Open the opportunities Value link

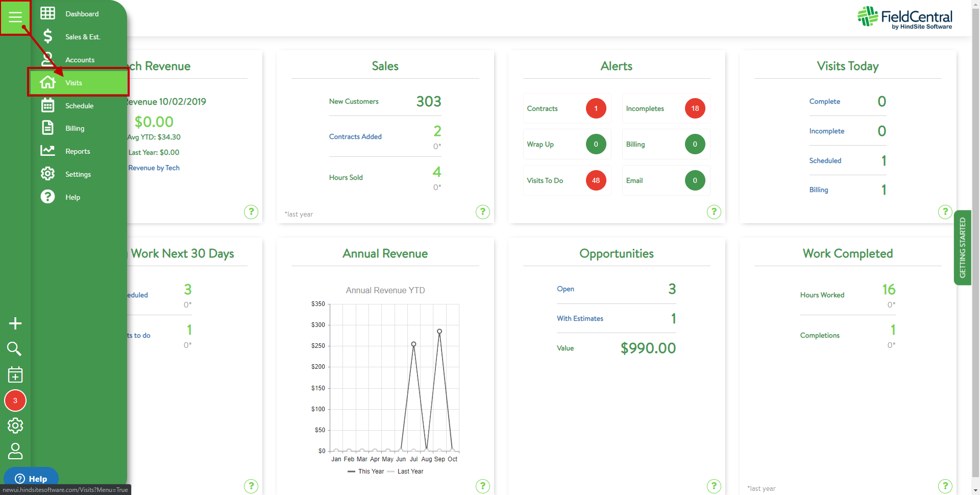click(565, 348)
